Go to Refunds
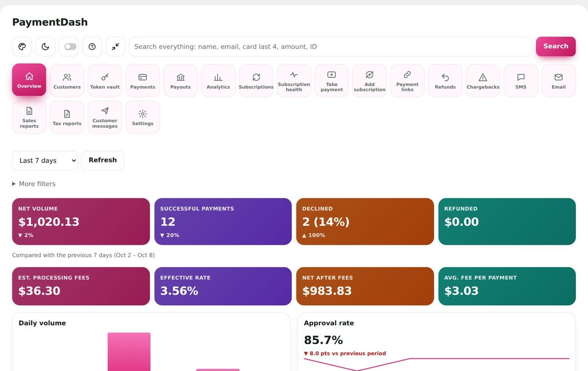Image resolution: width=588 pixels, height=371 pixels. 445,80
